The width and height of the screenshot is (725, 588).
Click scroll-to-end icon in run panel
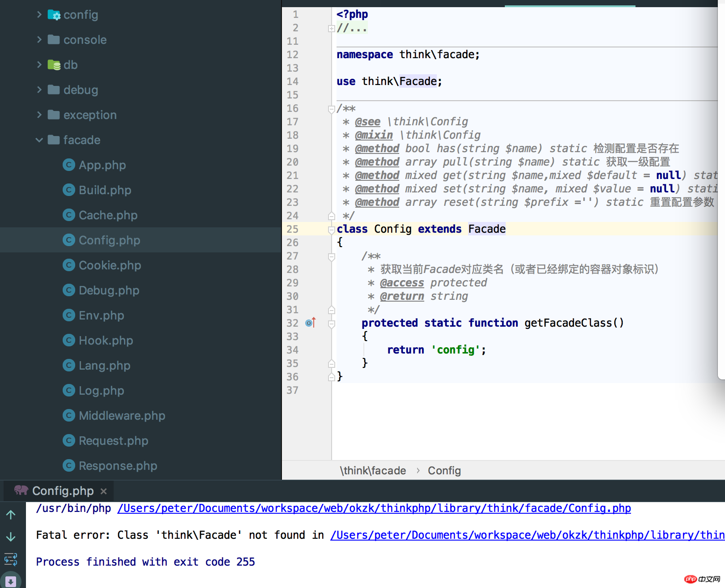tap(11, 581)
